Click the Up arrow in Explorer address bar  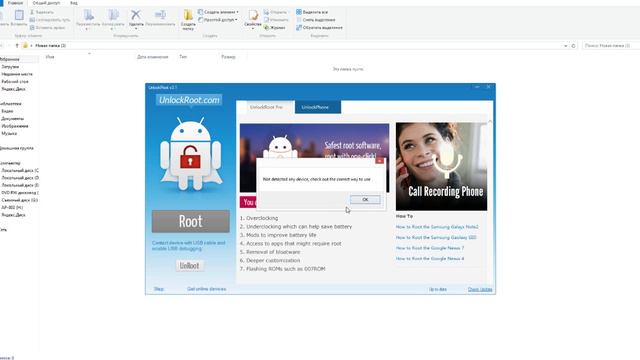17,46
